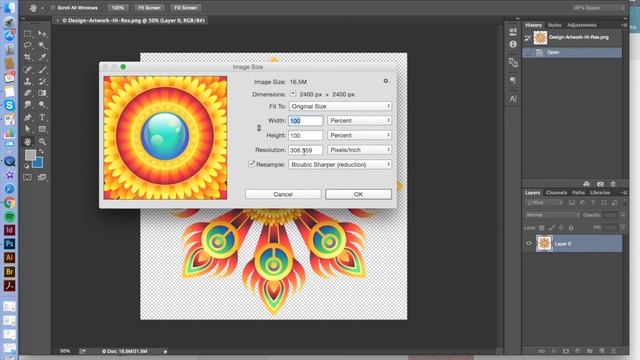Click the 100% zoom button
This screenshot has width=640, height=360.
coord(118,8)
